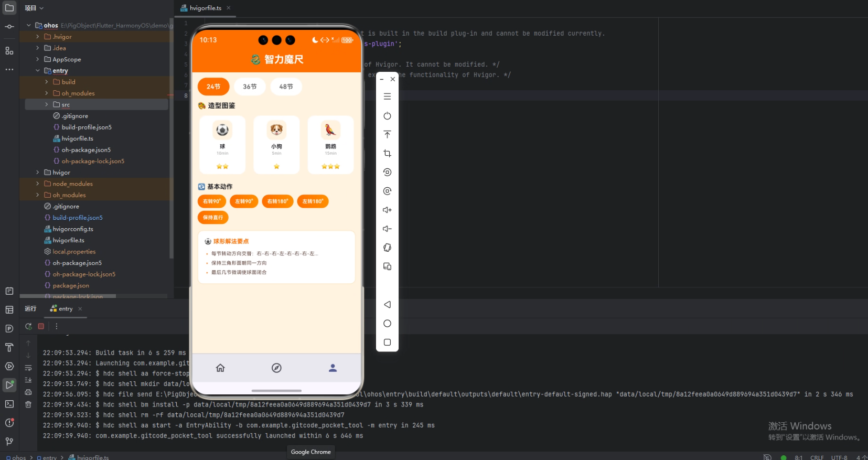Tap the 保持直行 action button
This screenshot has width=868, height=460.
[x=213, y=217]
